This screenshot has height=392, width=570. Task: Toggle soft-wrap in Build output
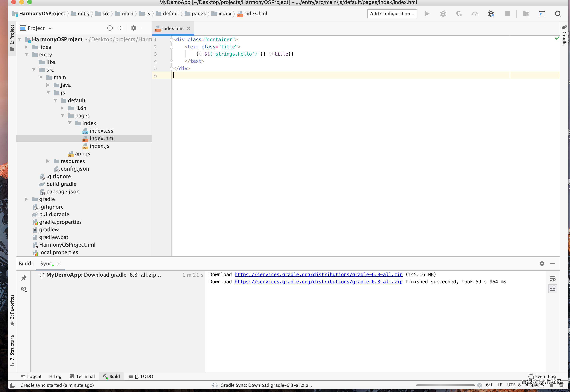coord(553,278)
